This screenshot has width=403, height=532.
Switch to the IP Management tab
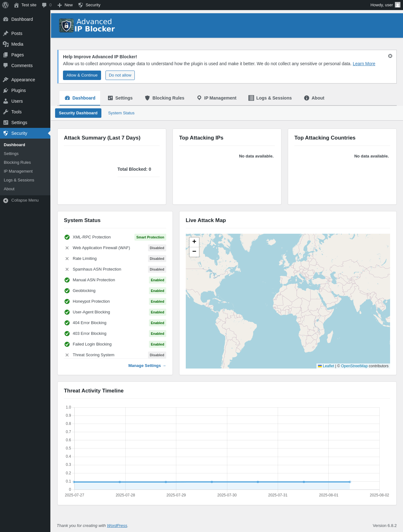(217, 98)
